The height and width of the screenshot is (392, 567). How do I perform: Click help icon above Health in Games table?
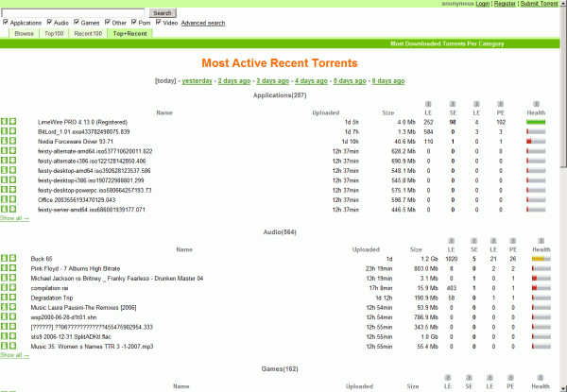point(541,378)
